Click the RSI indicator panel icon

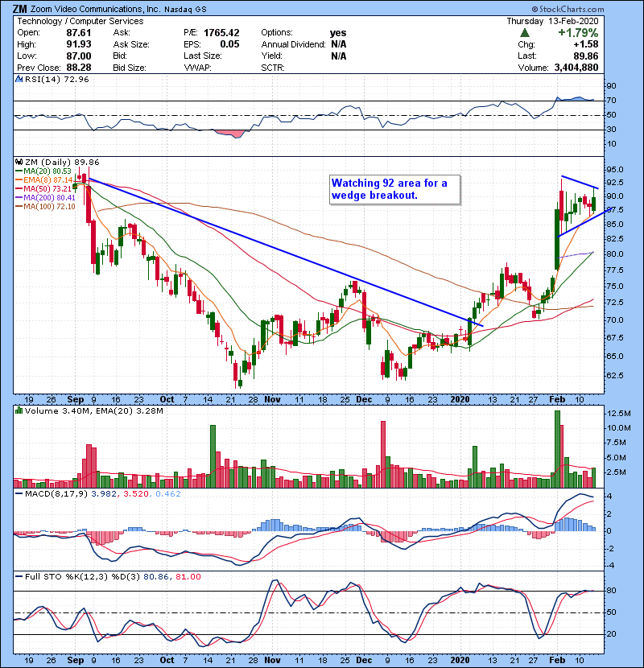(x=19, y=79)
